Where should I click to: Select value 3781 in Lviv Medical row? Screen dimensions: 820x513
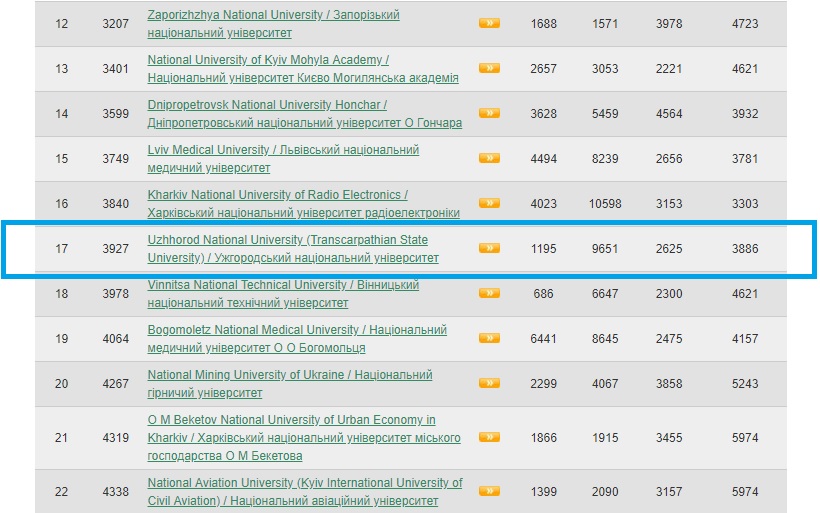pos(745,159)
